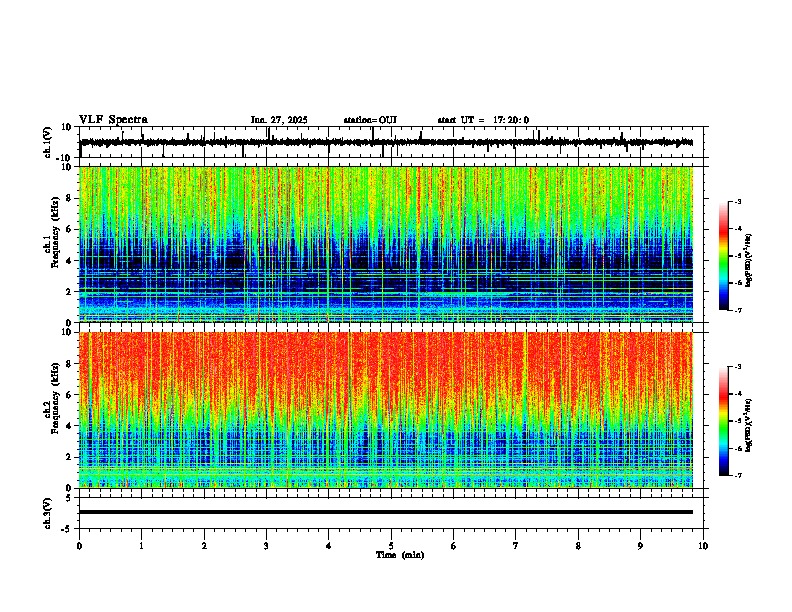Click the color scale bar beside ch.1 spectrogram
Image resolution: width=792 pixels, height=612 pixels.
[x=724, y=256]
